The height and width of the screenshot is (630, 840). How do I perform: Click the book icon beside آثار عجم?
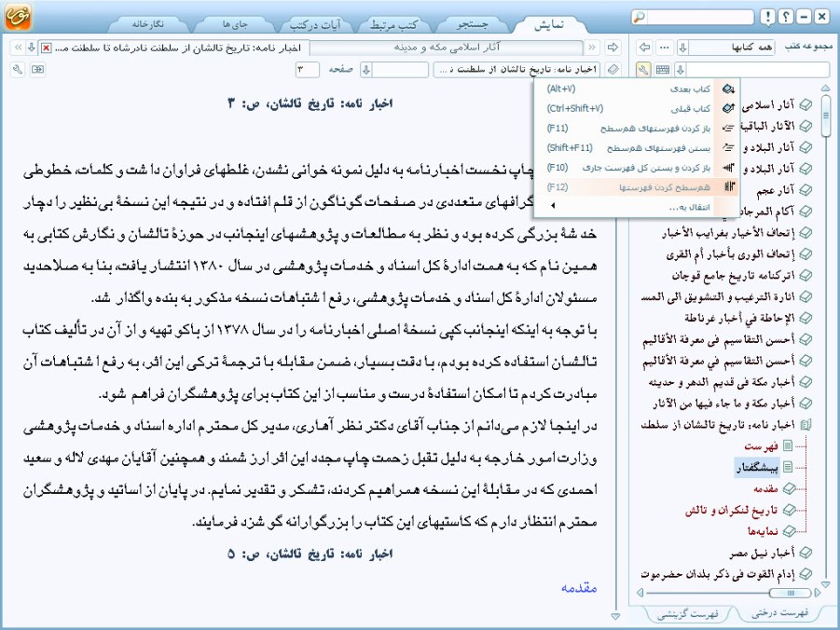tap(805, 190)
